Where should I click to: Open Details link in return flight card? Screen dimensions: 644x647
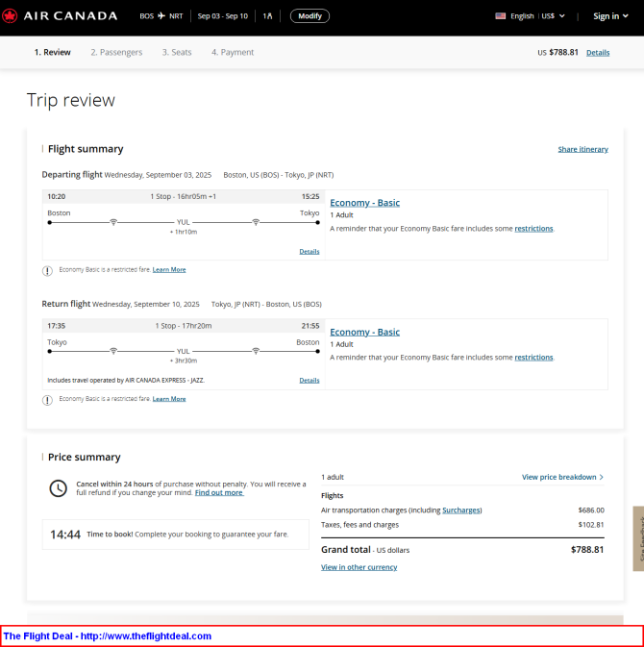(310, 380)
